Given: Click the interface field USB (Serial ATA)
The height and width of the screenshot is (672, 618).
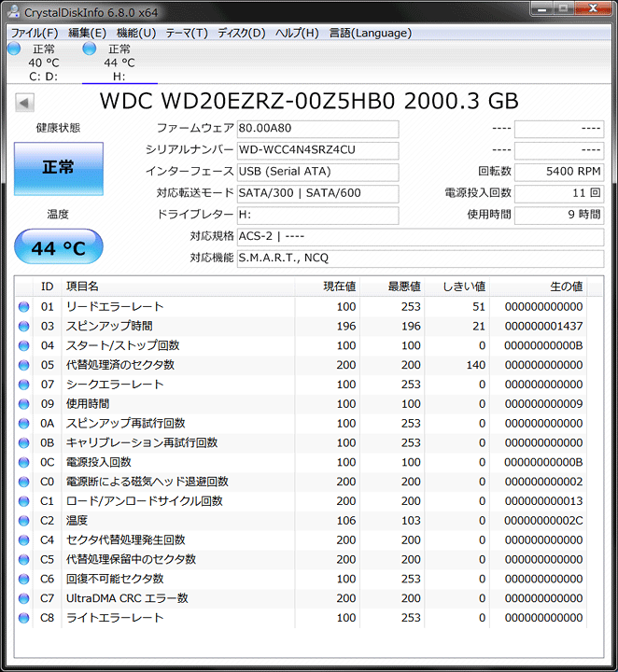Looking at the screenshot, I should point(318,172).
